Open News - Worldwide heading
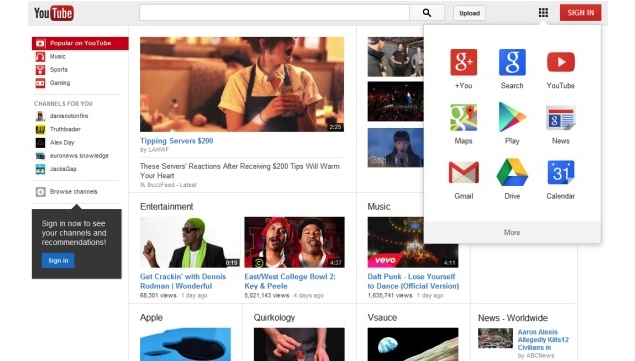 [x=513, y=318]
